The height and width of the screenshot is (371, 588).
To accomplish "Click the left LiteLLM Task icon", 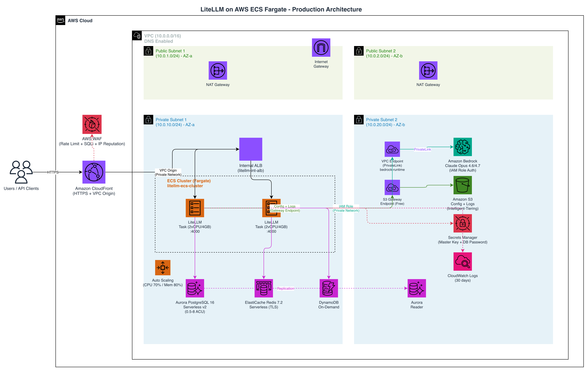I will click(195, 208).
